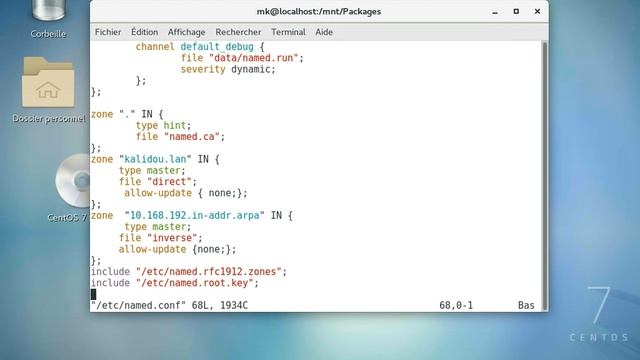Click the terminal vertical scrollbar
Screen dimensions: 640x360
click(x=544, y=176)
